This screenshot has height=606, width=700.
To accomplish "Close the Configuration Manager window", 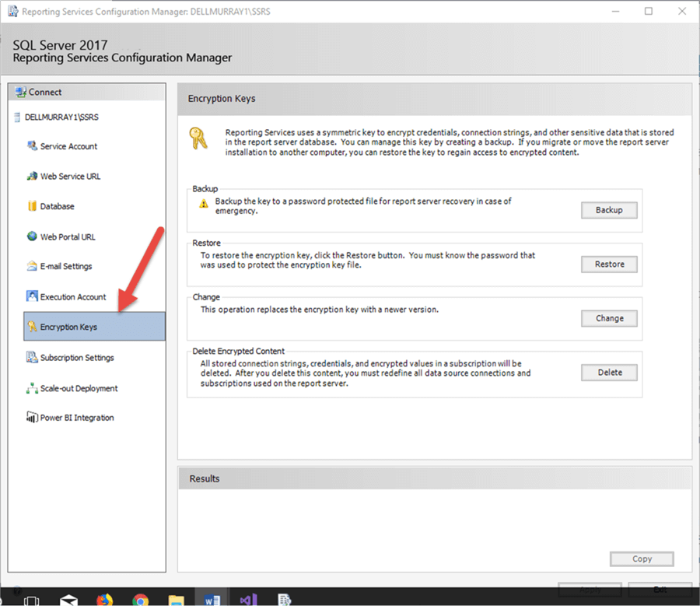I will coord(681,11).
